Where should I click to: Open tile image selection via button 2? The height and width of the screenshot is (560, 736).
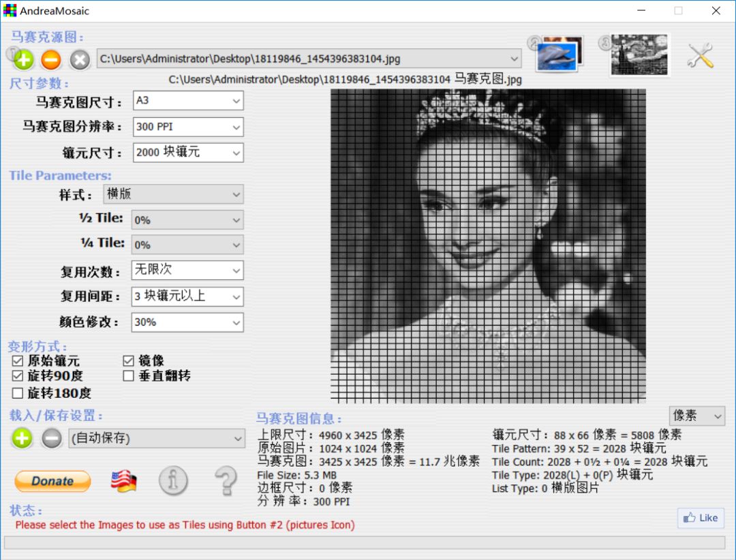click(556, 55)
